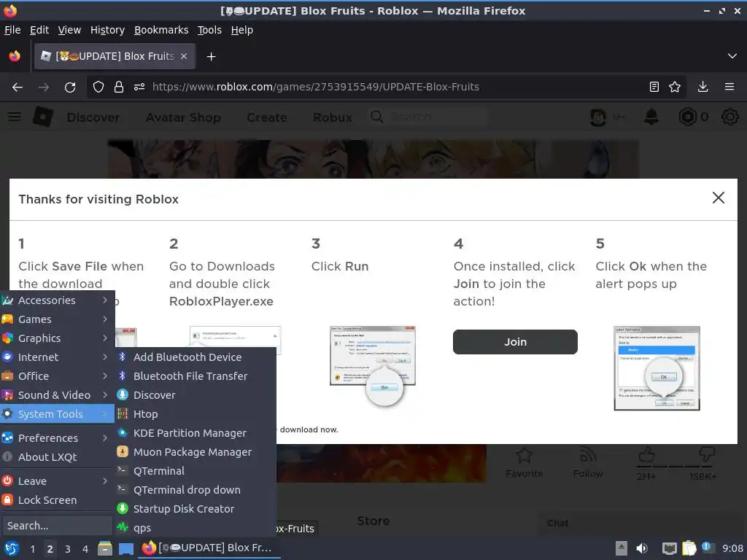Image resolution: width=747 pixels, height=560 pixels.
Task: Launch Htop process viewer
Action: tap(196, 414)
